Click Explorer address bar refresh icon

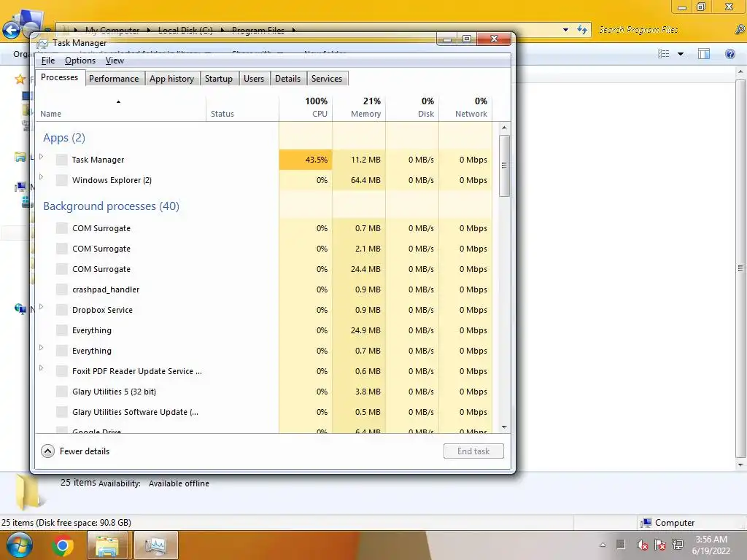point(582,30)
